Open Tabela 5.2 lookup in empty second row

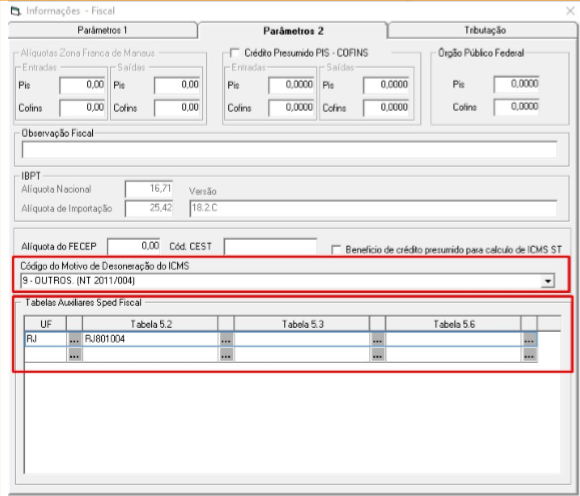[x=226, y=355]
